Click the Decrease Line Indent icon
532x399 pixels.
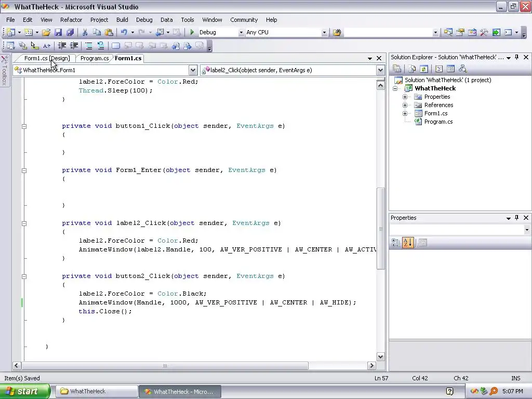point(62,46)
